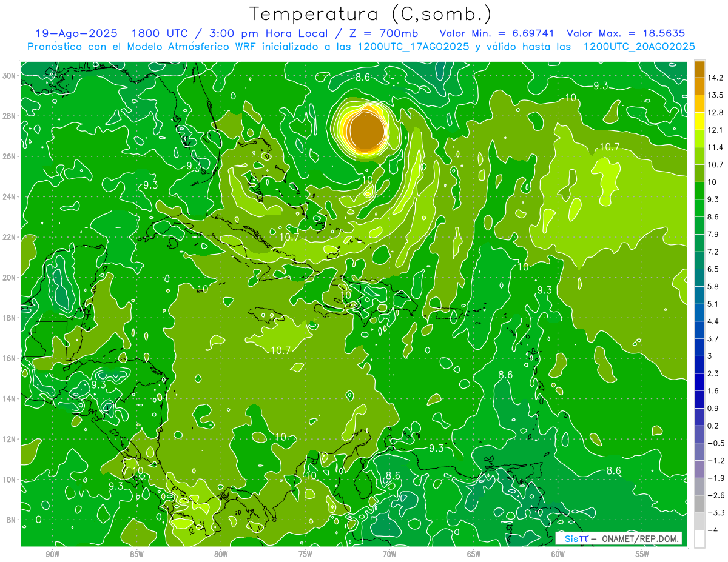Click the white legend swatch below -4
This screenshot has height=562, width=728.
point(700,539)
